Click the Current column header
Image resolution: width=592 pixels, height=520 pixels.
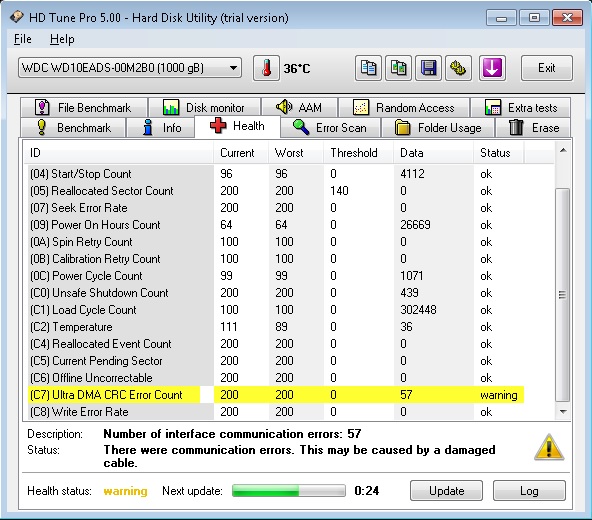point(241,153)
